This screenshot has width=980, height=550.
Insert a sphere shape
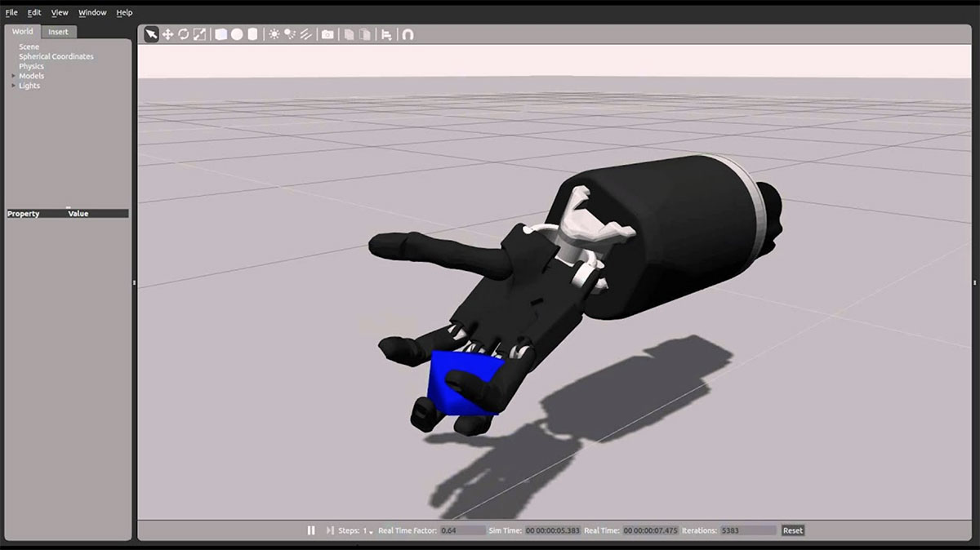pos(237,34)
